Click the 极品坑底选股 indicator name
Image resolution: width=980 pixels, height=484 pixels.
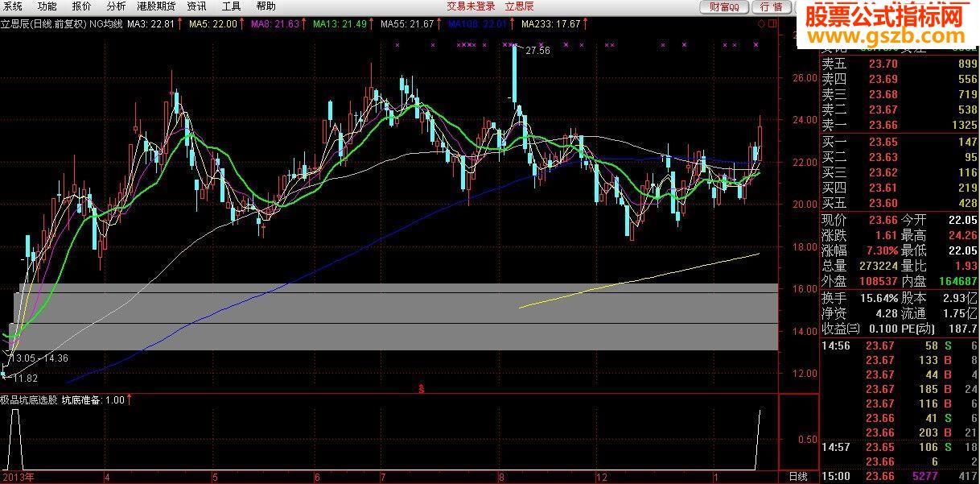[29, 399]
